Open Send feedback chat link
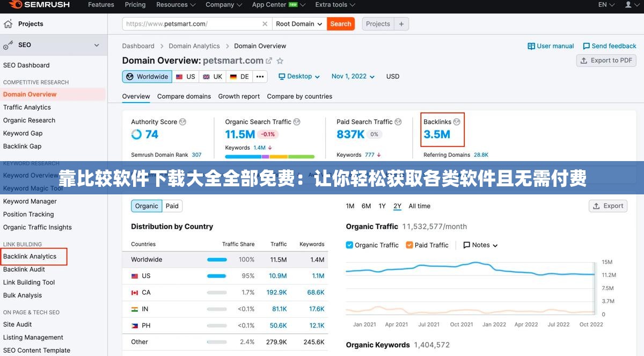Image resolution: width=644 pixels, height=356 pixels. (x=610, y=46)
